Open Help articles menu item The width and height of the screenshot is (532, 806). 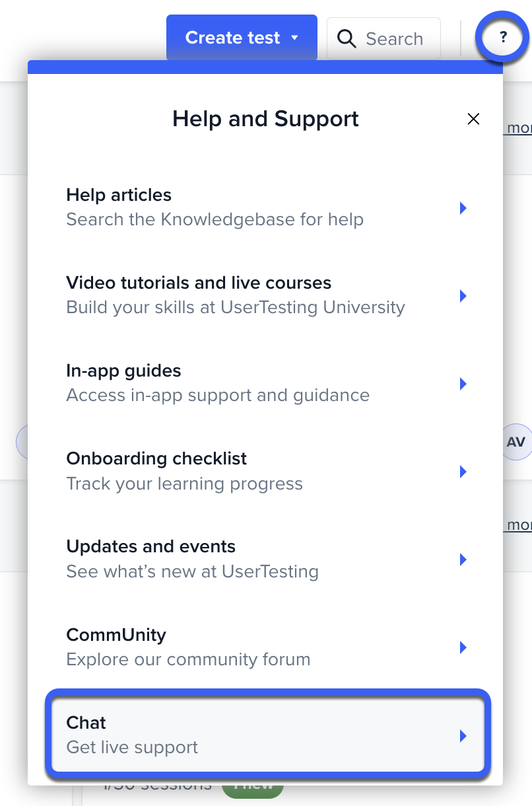click(215, 207)
